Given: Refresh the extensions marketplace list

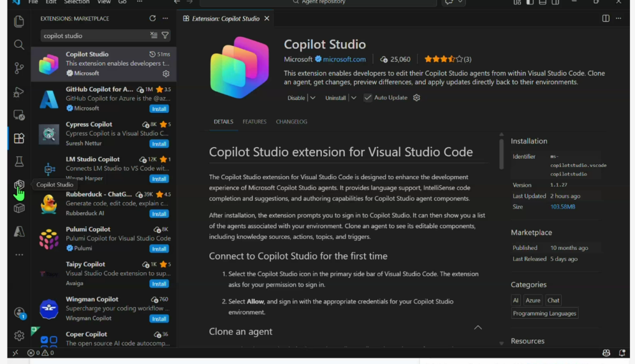Looking at the screenshot, I should [x=153, y=19].
